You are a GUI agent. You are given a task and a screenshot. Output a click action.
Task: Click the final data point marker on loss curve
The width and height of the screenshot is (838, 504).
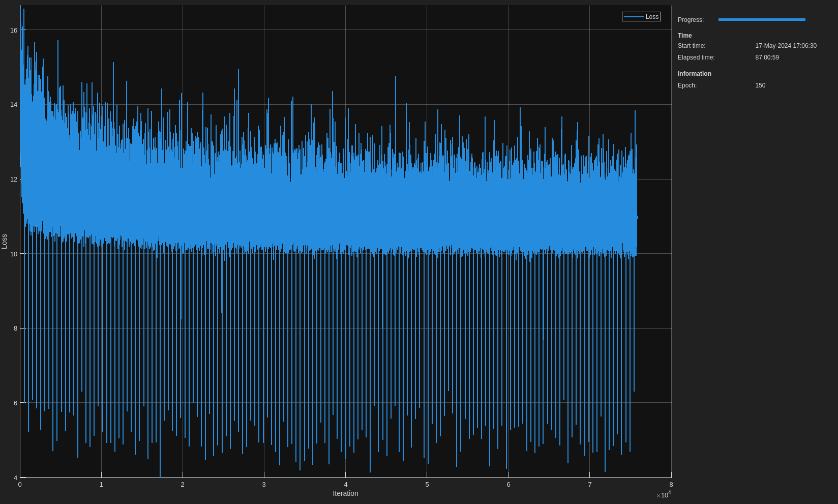[x=636, y=218]
